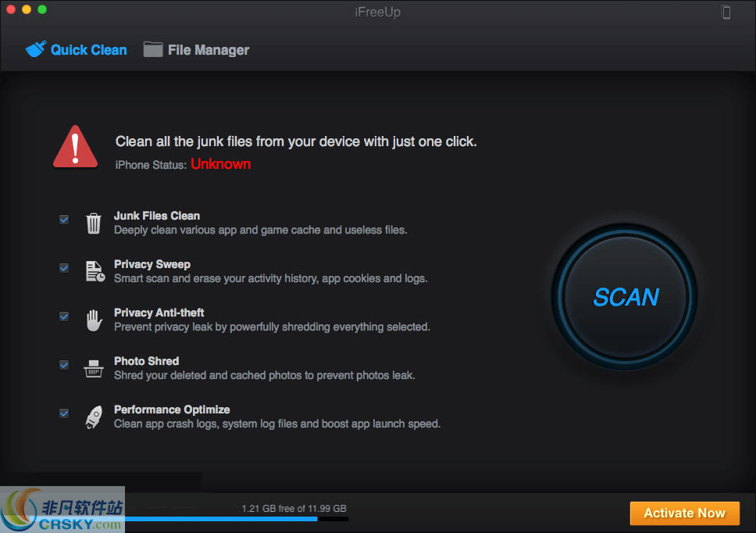Click the 'Deeply clean various app' description
756x533 pixels.
pyautogui.click(x=260, y=230)
